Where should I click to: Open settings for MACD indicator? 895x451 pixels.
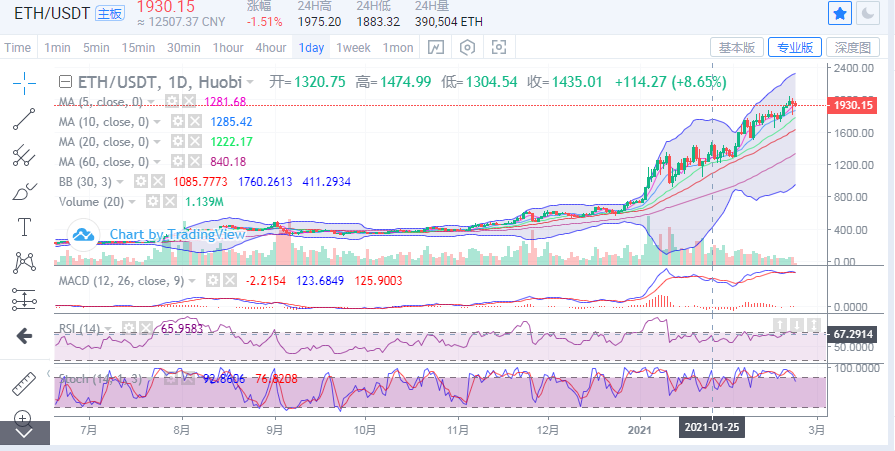[213, 281]
